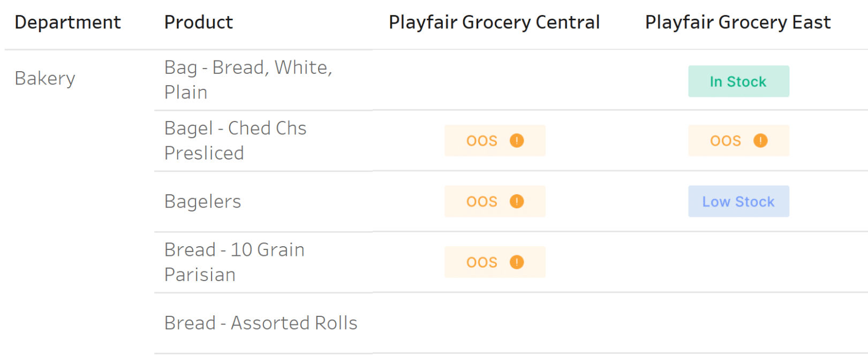Screen dimensions: 868x357
Task: Click OOS warning icon for Bread 10 Grain
Action: click(517, 262)
